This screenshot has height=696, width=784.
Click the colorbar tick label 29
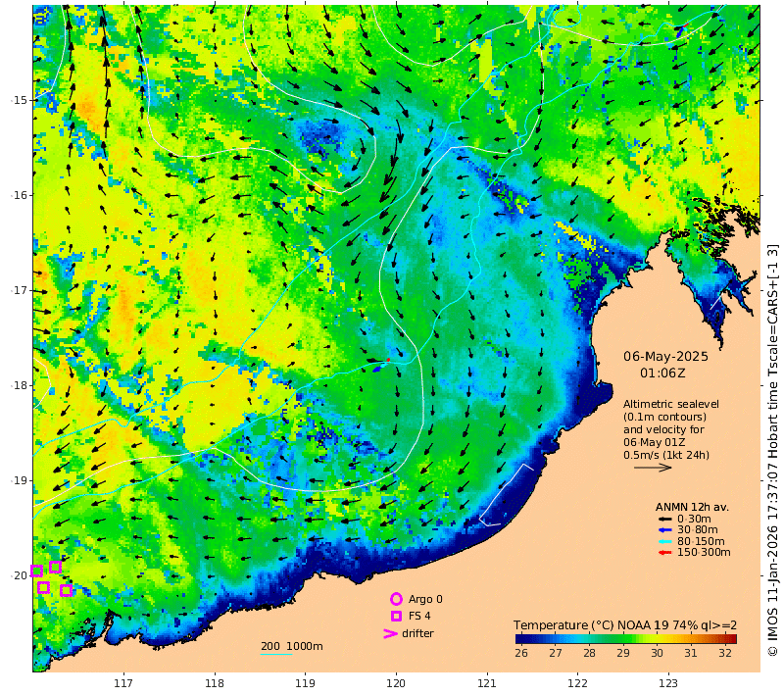coord(623,653)
